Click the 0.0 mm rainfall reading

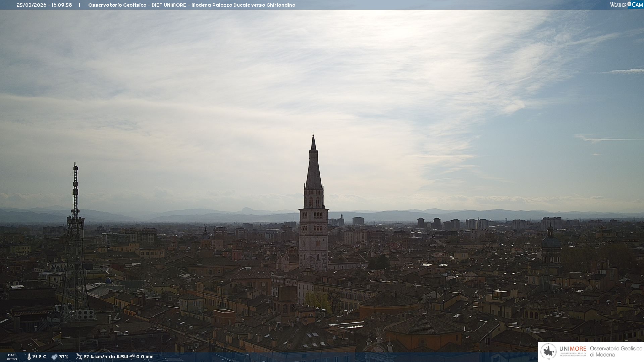pos(145,357)
